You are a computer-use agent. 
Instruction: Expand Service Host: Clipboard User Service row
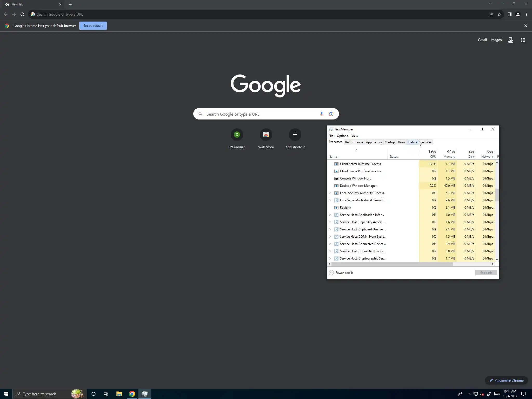[330, 229]
